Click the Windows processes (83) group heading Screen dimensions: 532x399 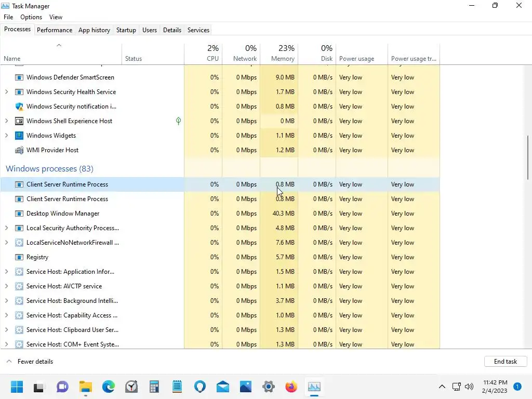tap(49, 169)
